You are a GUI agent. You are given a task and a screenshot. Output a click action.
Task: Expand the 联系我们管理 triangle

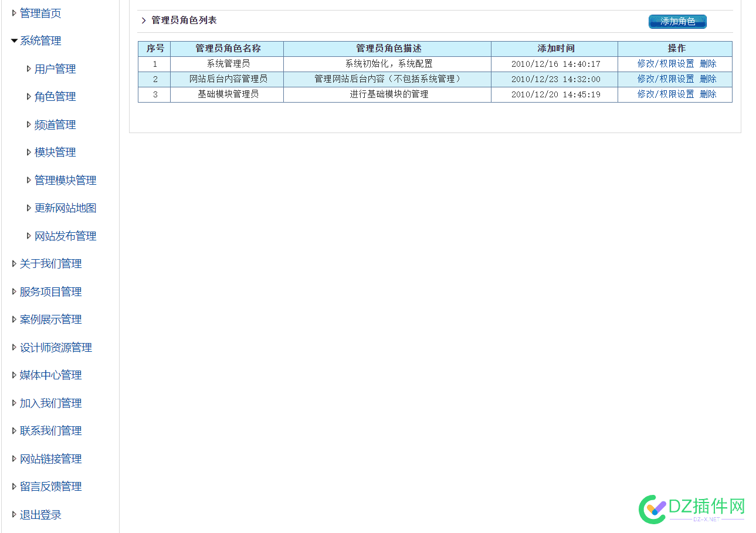pos(14,431)
